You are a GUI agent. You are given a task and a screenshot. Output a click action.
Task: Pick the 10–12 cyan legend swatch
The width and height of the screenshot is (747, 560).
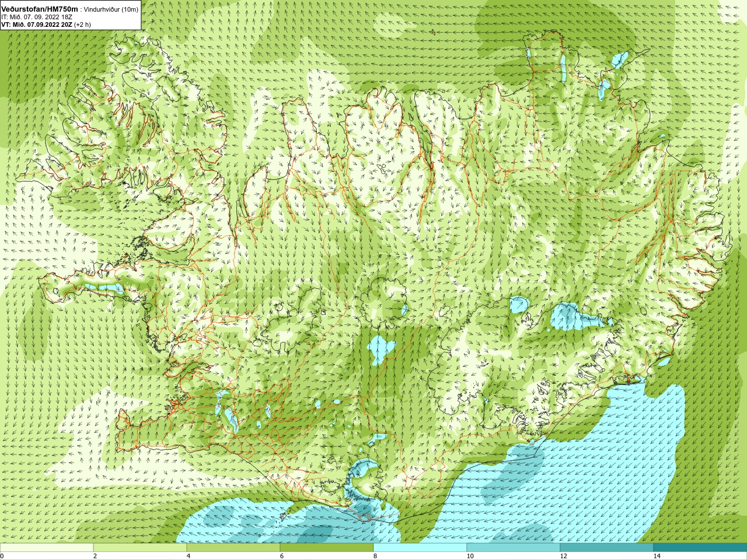tap(514, 548)
